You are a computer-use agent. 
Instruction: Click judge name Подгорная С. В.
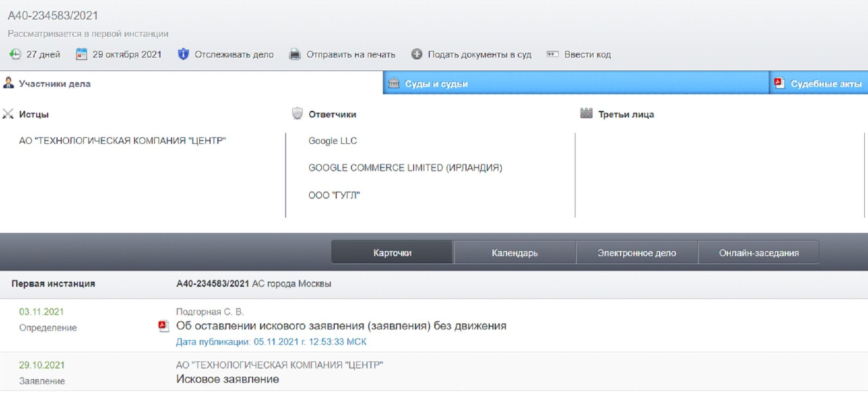(x=210, y=312)
